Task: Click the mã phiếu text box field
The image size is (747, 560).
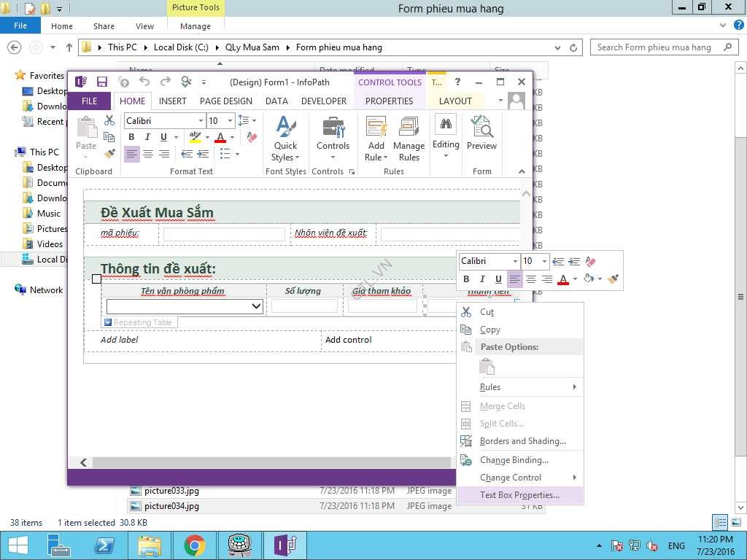Action: [224, 234]
